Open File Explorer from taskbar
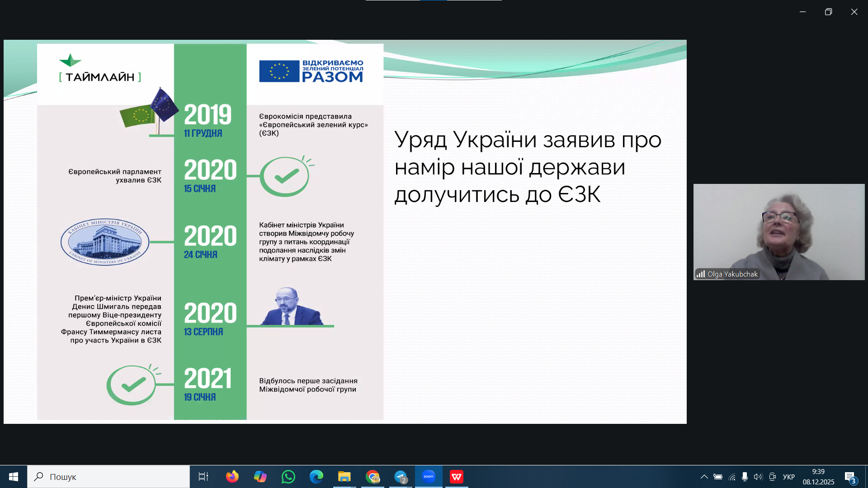Image resolution: width=868 pixels, height=488 pixels. click(344, 477)
